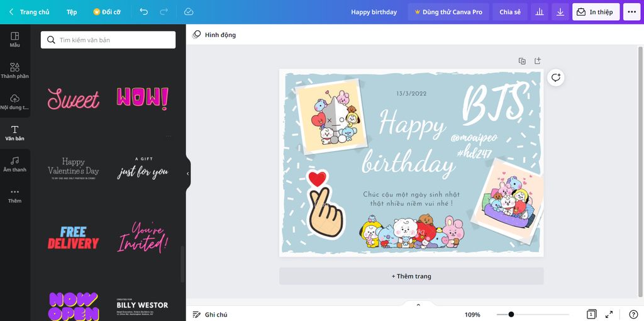Click + Thêm trang add page button
This screenshot has height=321, width=644.
[411, 276]
